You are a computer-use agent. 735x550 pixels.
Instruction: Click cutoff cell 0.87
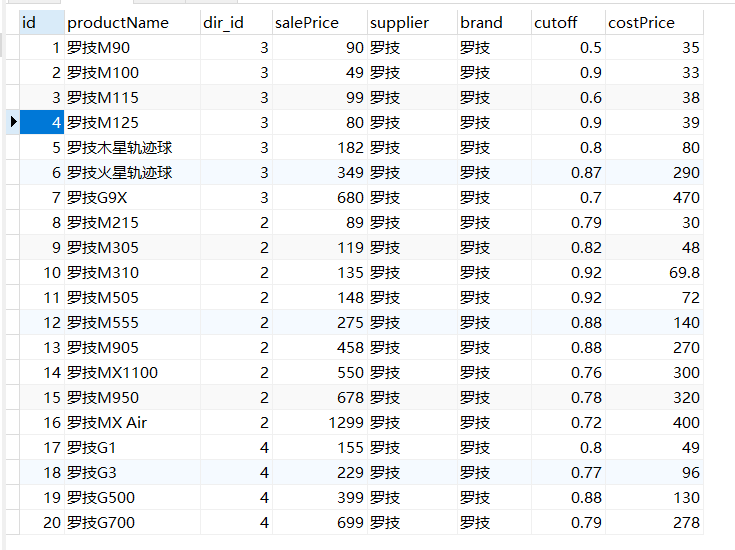click(568, 173)
